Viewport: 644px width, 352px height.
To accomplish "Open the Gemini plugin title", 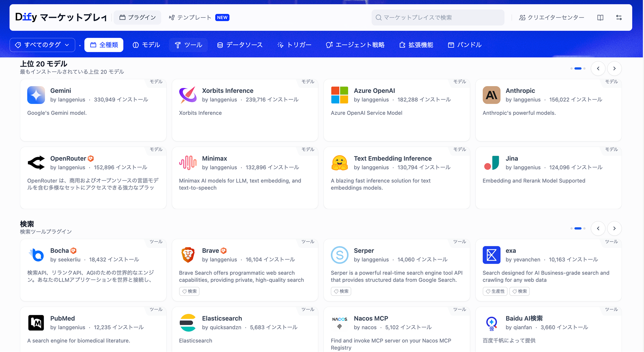I will tap(61, 91).
